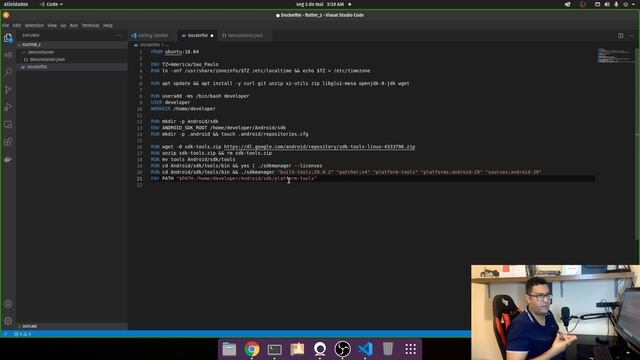Viewport: 640px width, 360px height.
Task: Open the View menu
Action: click(x=52, y=25)
